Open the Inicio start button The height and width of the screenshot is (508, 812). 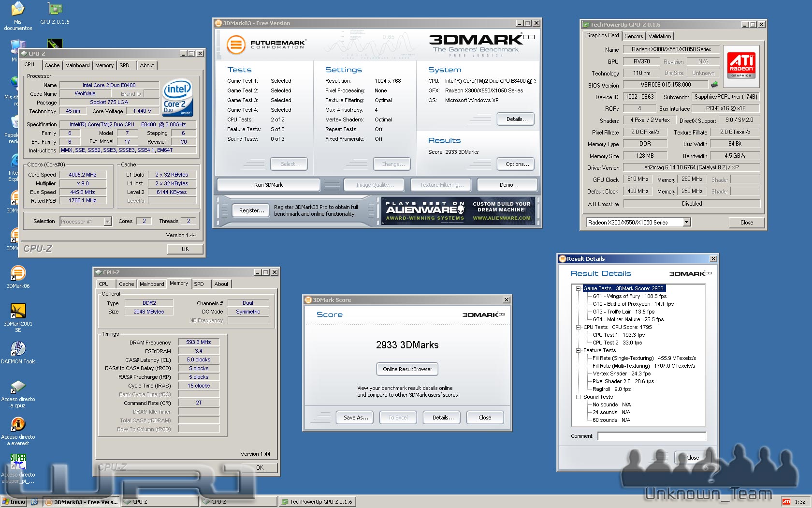pyautogui.click(x=14, y=502)
